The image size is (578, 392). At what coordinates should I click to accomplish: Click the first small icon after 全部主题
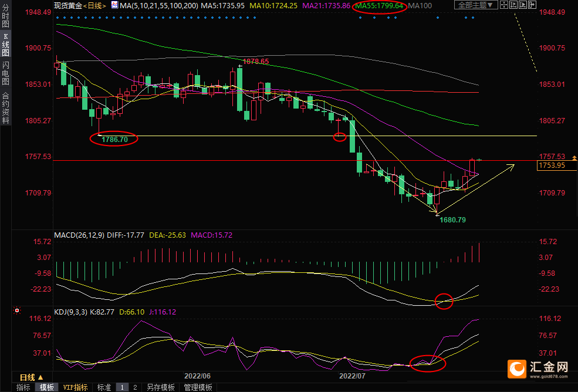505,5
